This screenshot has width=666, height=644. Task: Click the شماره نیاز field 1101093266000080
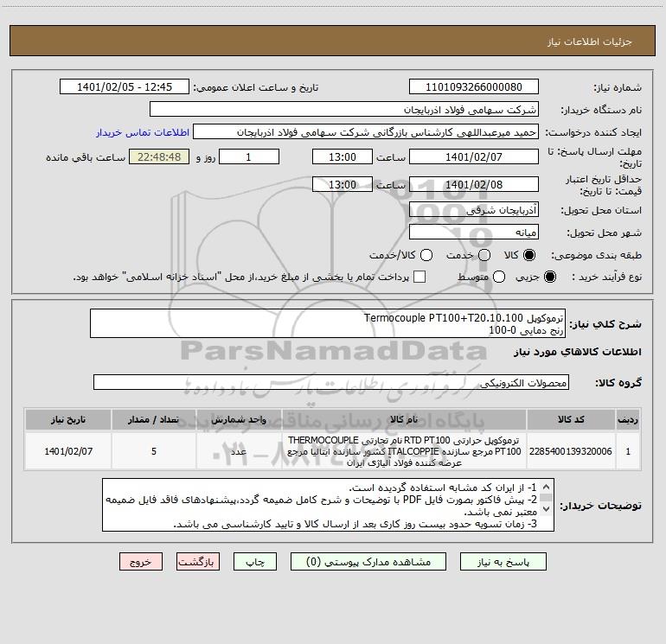click(474, 87)
